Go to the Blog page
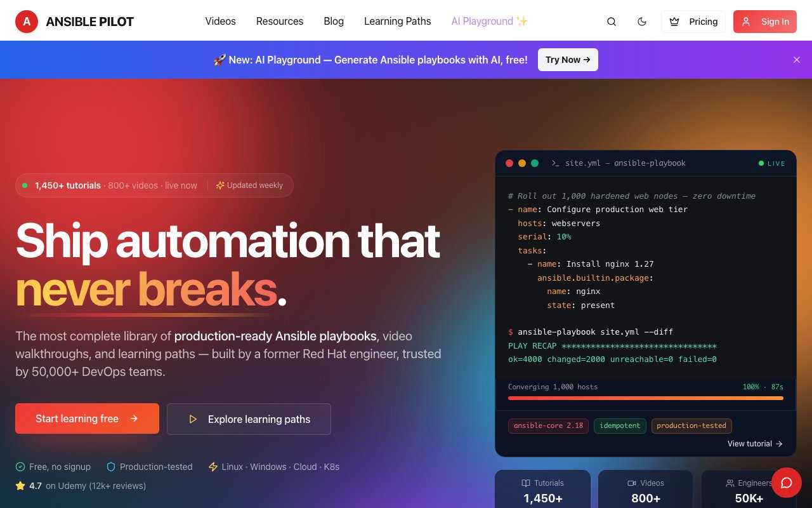The image size is (812, 508). 334,22
